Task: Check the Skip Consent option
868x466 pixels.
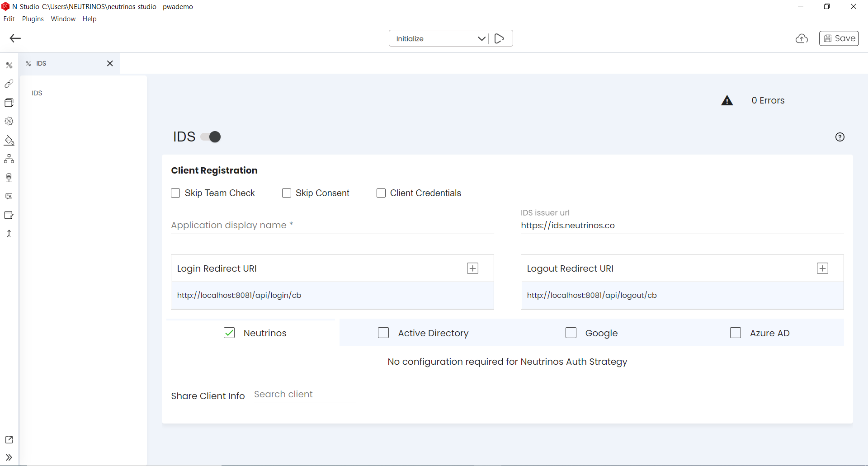Action: pos(287,193)
